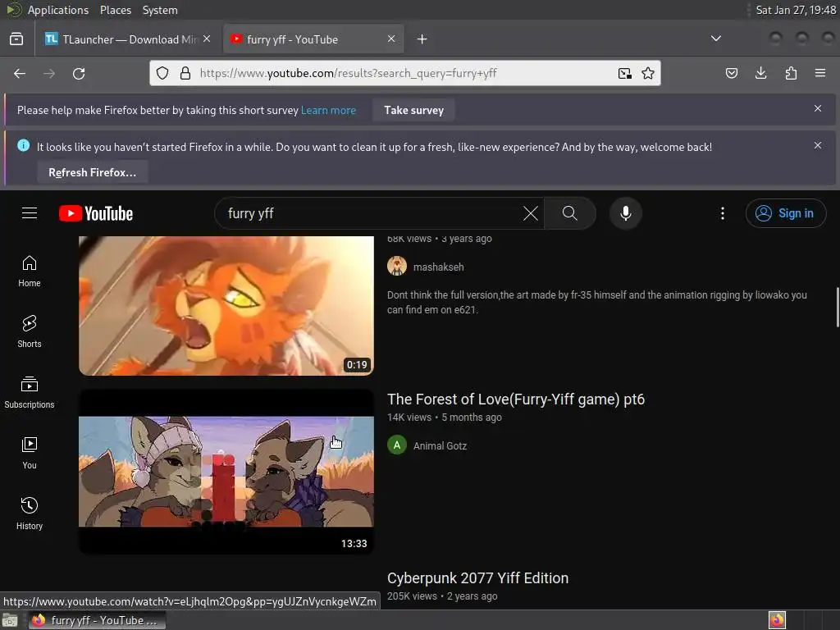Open Firefox downloads panel
840x630 pixels.
click(x=760, y=73)
